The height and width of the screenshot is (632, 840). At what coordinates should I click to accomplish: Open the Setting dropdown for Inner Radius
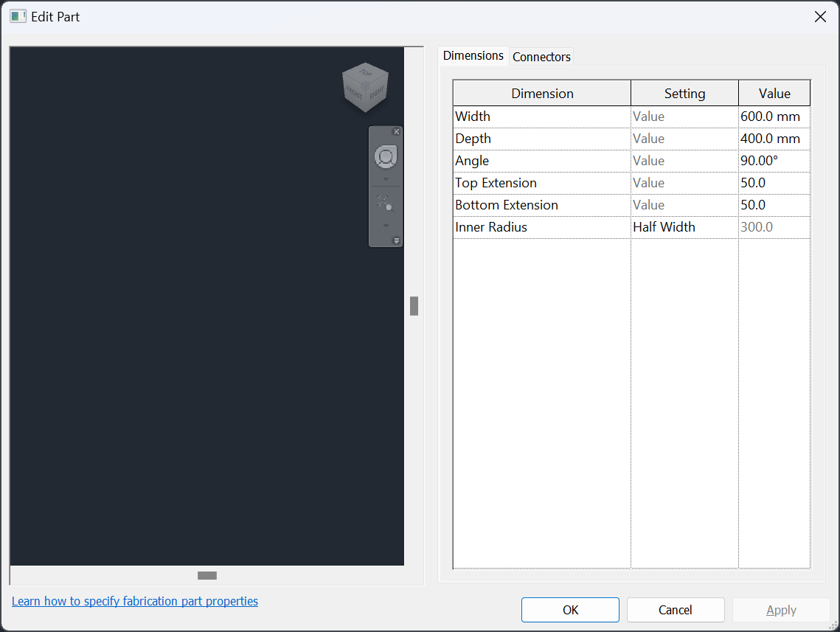684,226
